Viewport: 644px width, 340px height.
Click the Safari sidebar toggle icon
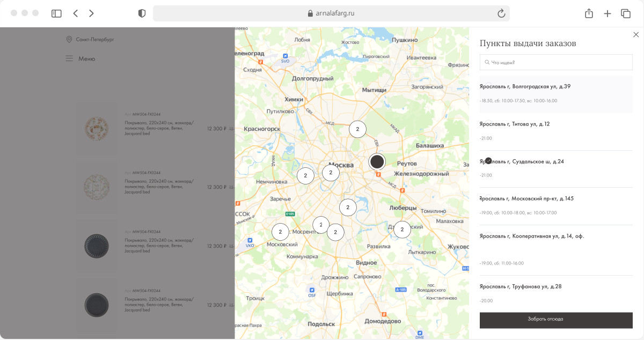56,13
